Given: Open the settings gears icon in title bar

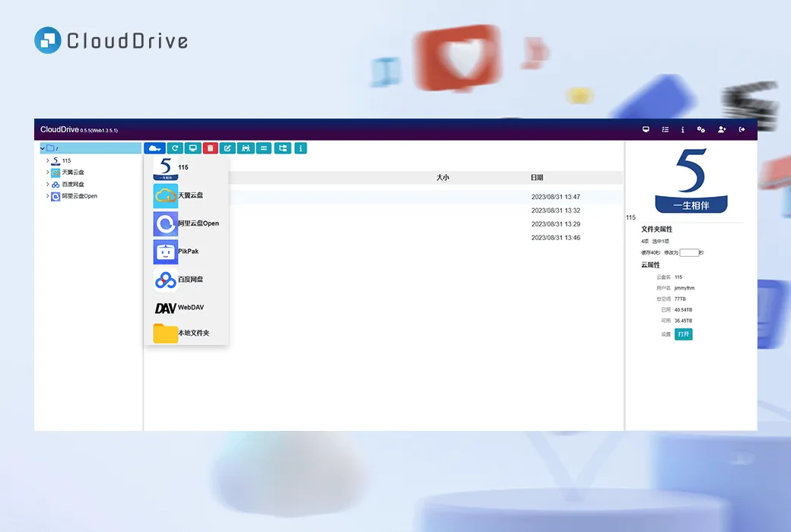Looking at the screenshot, I should 701,129.
